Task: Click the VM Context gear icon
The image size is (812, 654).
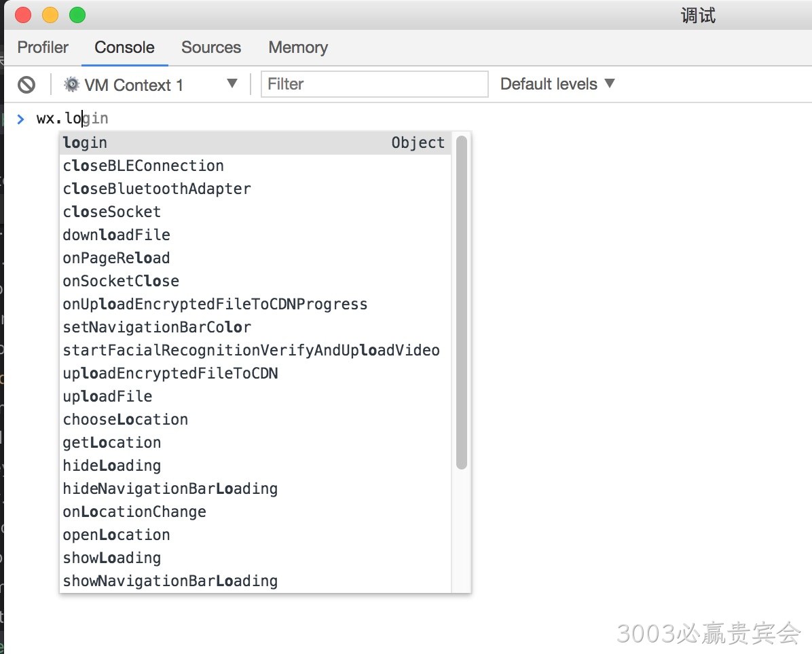Action: (71, 84)
